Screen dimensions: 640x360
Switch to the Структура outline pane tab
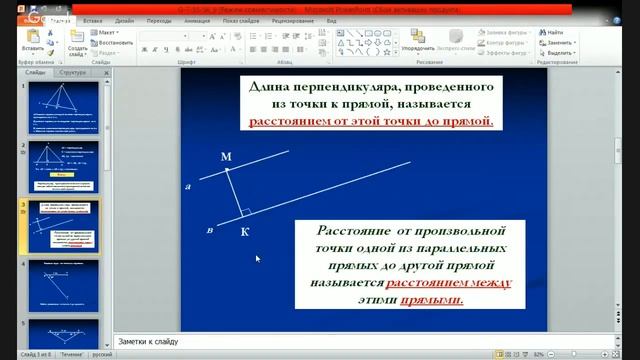click(x=73, y=72)
